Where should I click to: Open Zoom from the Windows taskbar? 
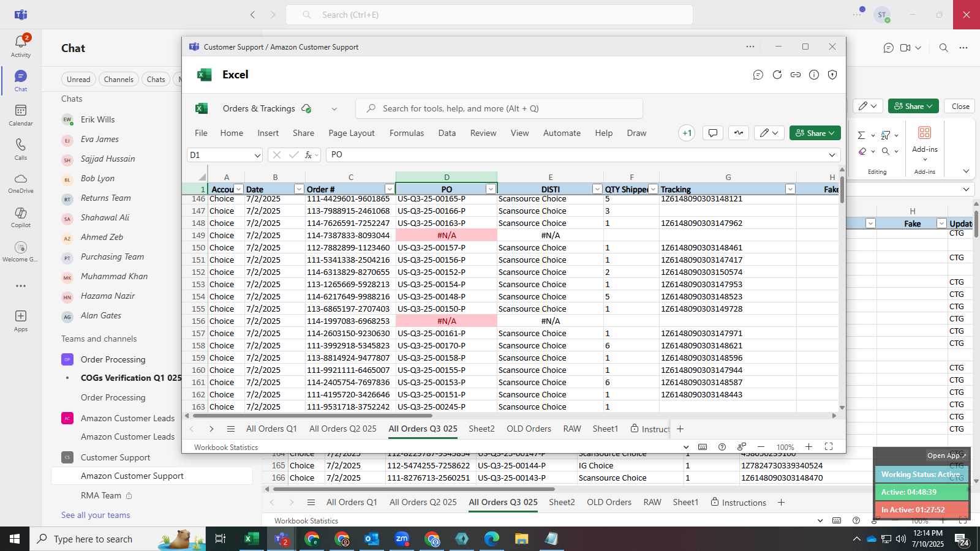(402, 539)
